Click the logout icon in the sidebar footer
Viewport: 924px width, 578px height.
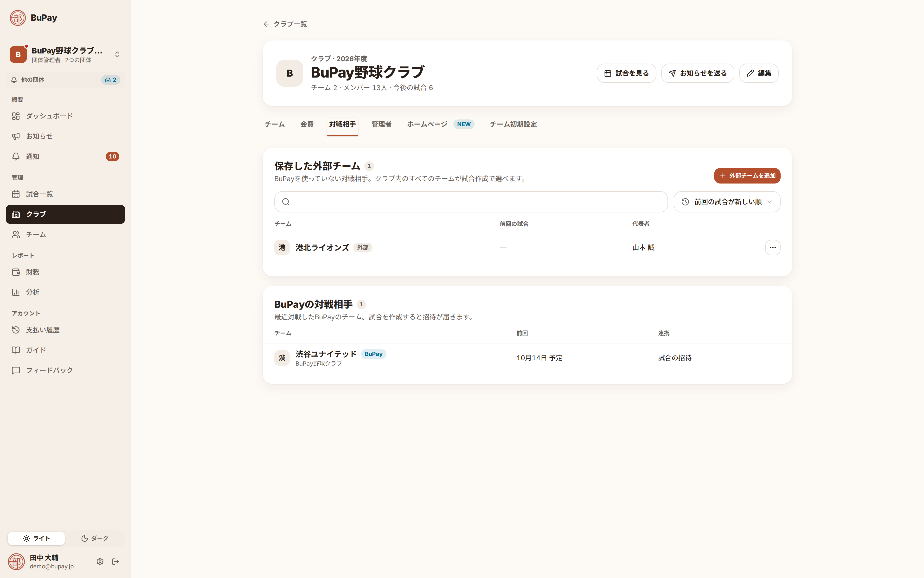click(x=115, y=562)
